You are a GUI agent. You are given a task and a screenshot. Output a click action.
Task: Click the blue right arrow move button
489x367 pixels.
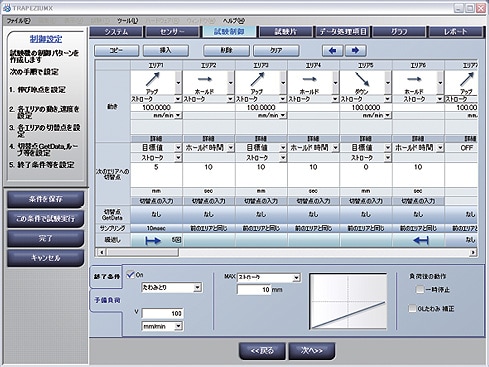pos(356,51)
